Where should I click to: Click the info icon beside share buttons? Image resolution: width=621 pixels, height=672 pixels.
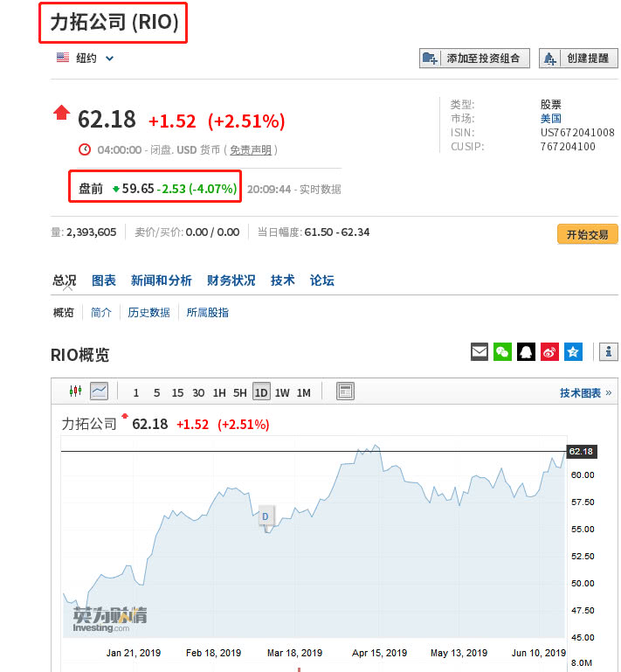[x=608, y=352]
